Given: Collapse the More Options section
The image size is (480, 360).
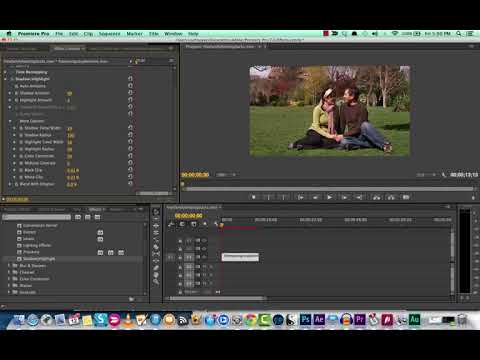Looking at the screenshot, I should click(10, 121).
